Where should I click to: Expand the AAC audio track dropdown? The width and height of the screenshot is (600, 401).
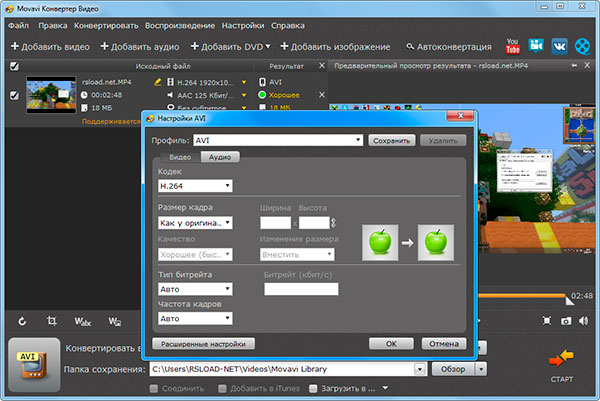[244, 95]
